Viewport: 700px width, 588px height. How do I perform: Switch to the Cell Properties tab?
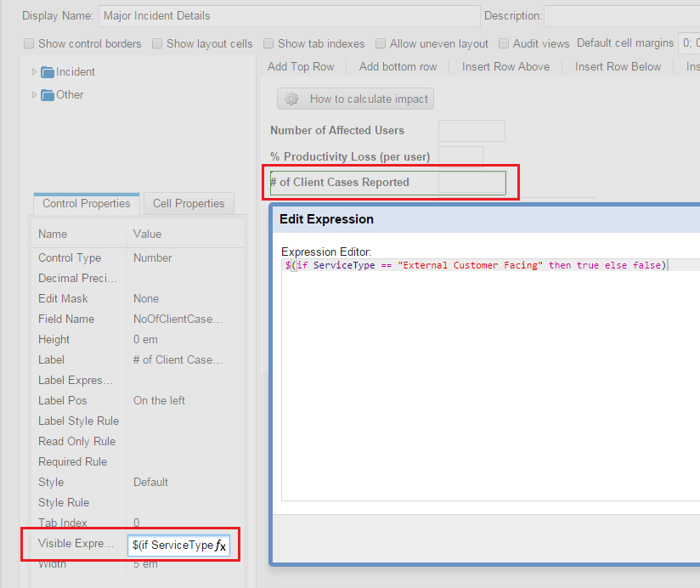click(x=189, y=204)
